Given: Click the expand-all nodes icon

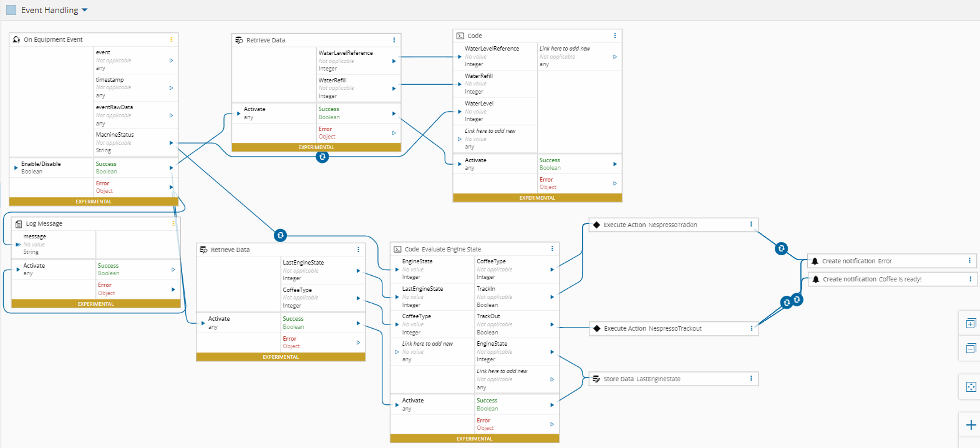Looking at the screenshot, I should click(971, 323).
